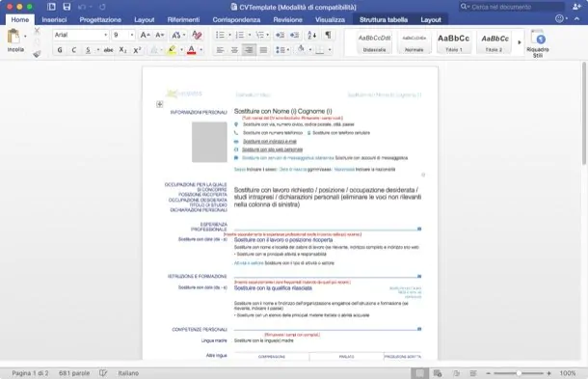Decrease paragraph indent

pyautogui.click(x=280, y=35)
